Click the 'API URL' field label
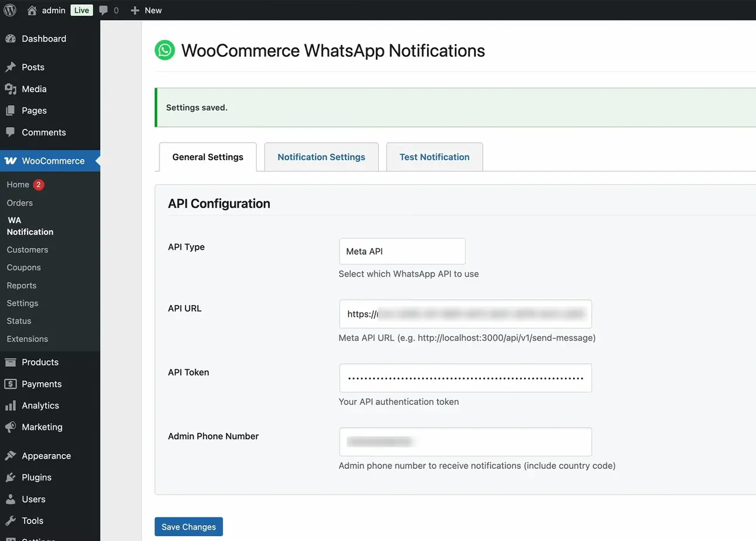Image resolution: width=756 pixels, height=541 pixels. [x=185, y=308]
